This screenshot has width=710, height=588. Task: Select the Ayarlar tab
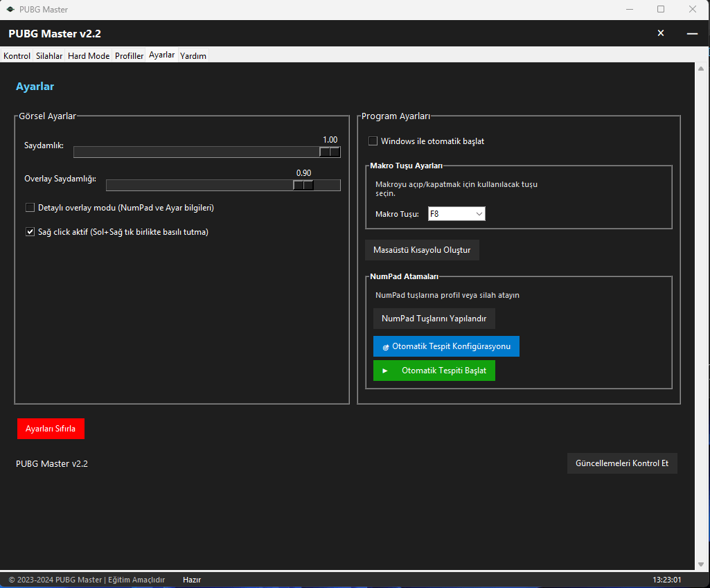click(x=161, y=55)
